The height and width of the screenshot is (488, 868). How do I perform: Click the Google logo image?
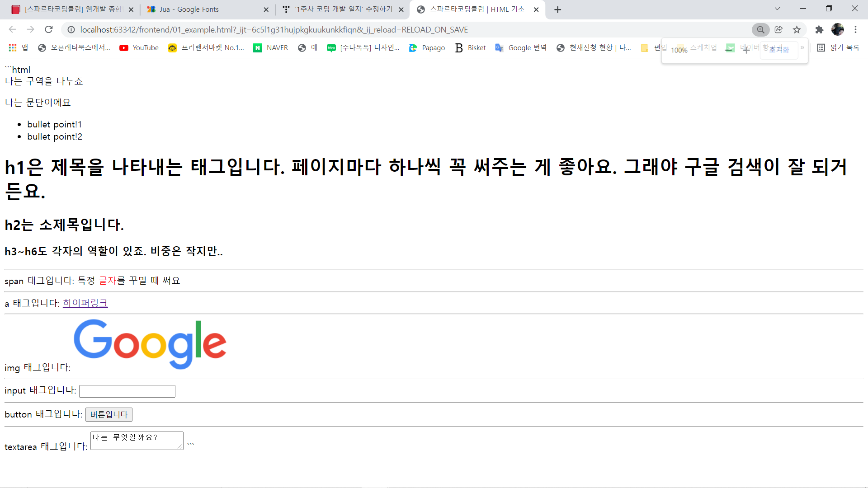click(x=150, y=344)
